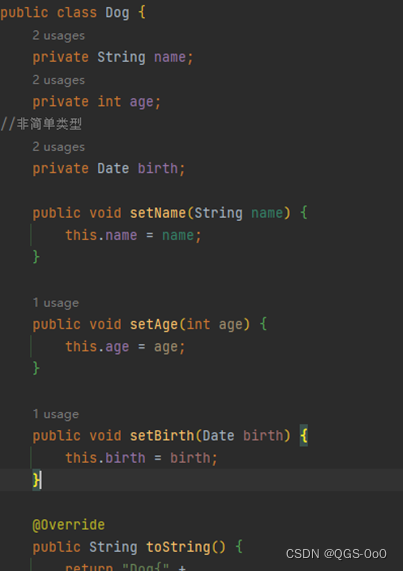Click the closing brace of setName method
The image size is (403, 571).
(x=36, y=257)
